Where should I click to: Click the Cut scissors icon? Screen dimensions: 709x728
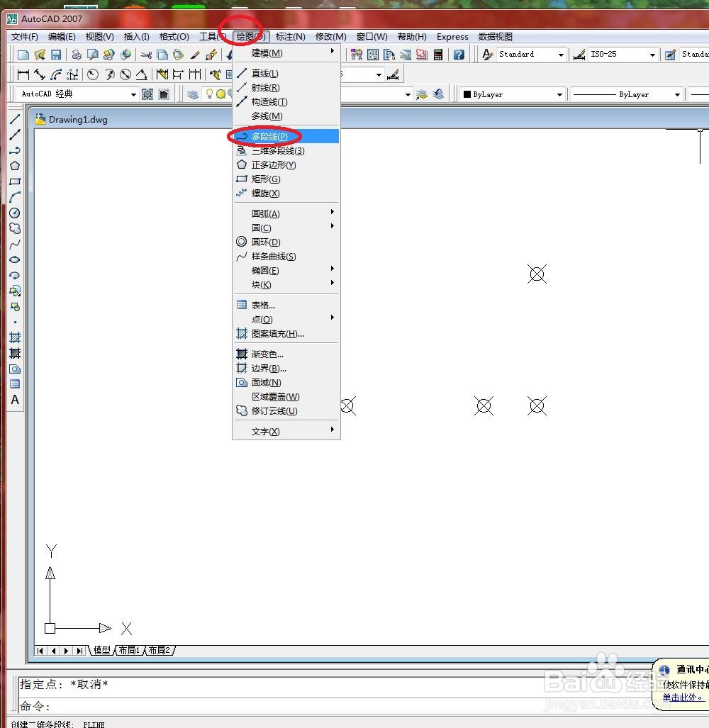(x=146, y=55)
